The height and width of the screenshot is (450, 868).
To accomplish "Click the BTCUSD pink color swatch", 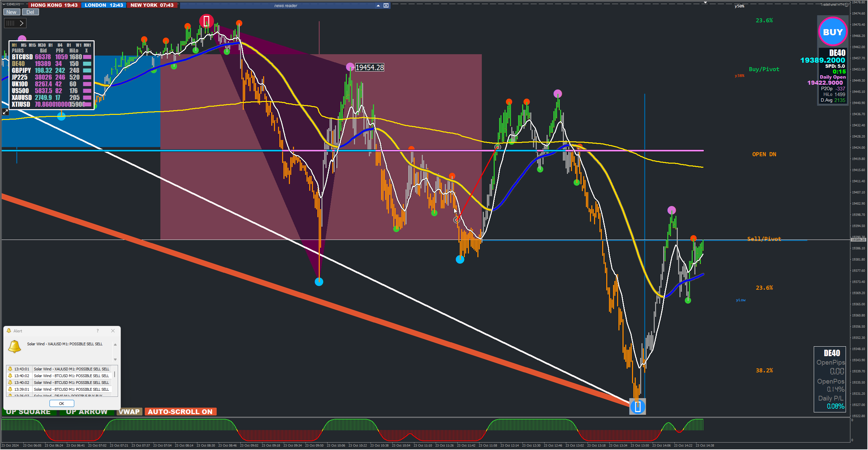I will coord(87,57).
